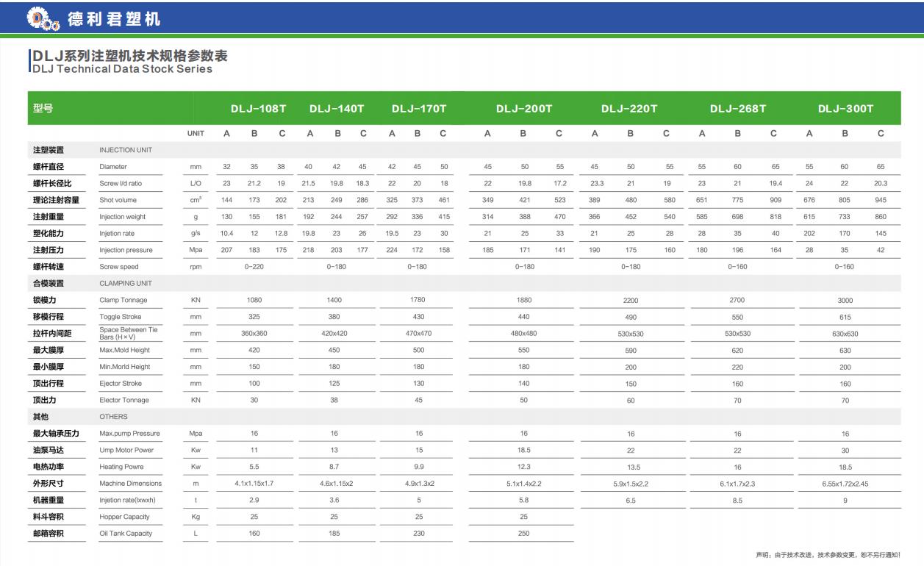This screenshot has width=924, height=566.
Task: Click the tie bar spacing 360x360
Action: point(254,333)
